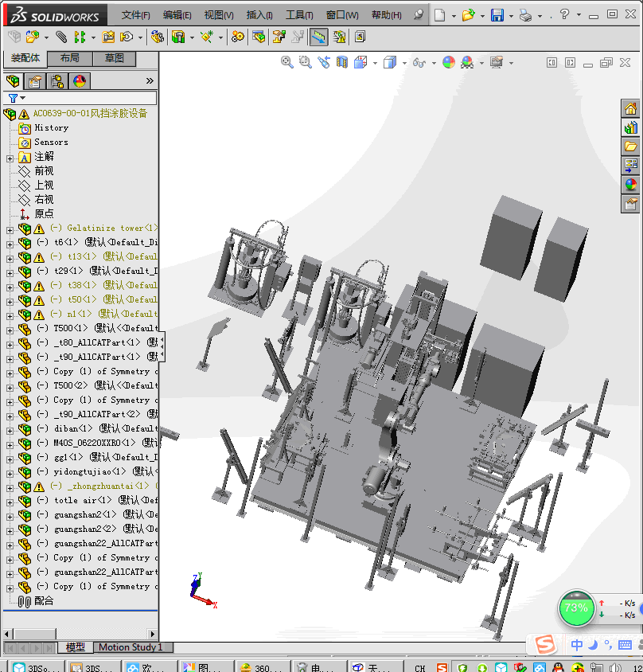Click the Print icon in title toolbar
The width and height of the screenshot is (643, 672).
click(524, 15)
